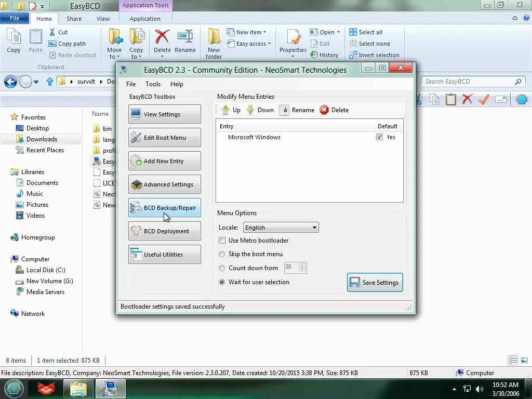
Task: Open the Open dropdown in ribbon
Action: click(x=325, y=32)
